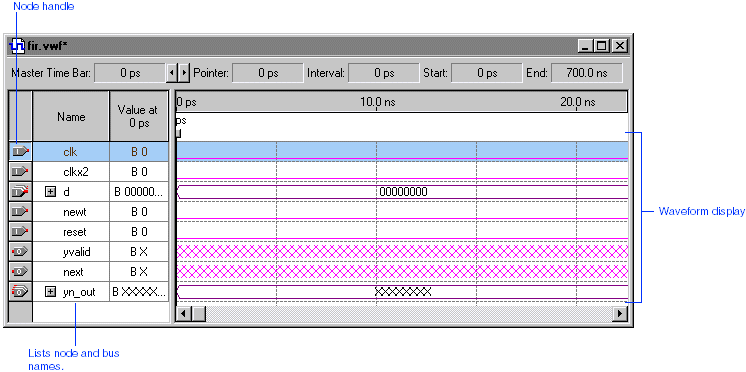Viewport: 746px width, 372px height.
Task: Click the horizontal scrollbar thumb
Action: click(x=199, y=313)
